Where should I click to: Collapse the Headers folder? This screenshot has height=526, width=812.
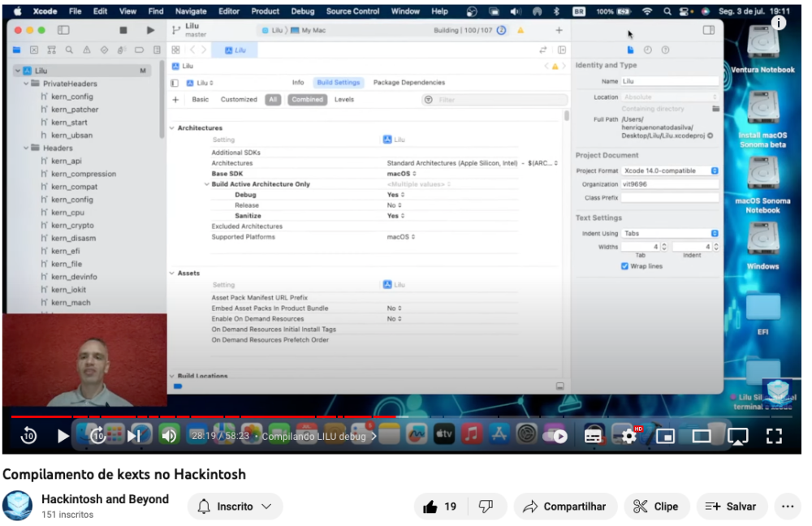tap(26, 148)
